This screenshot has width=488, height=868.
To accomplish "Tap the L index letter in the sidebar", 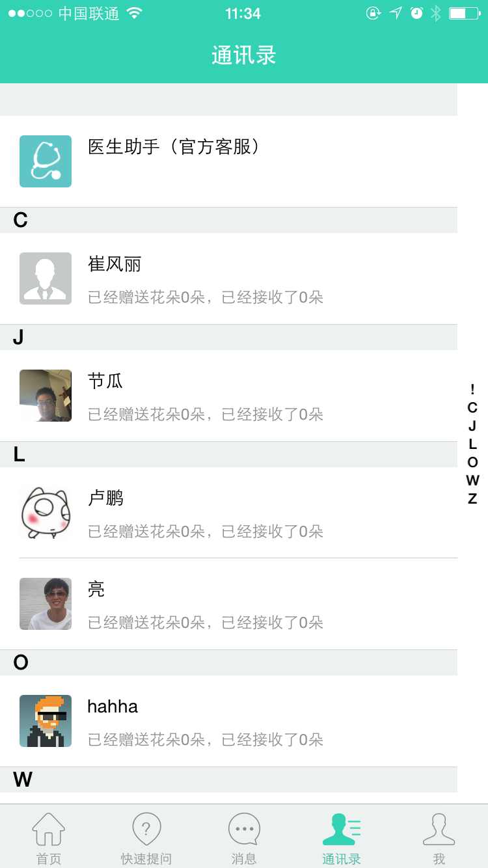I will click(x=472, y=444).
